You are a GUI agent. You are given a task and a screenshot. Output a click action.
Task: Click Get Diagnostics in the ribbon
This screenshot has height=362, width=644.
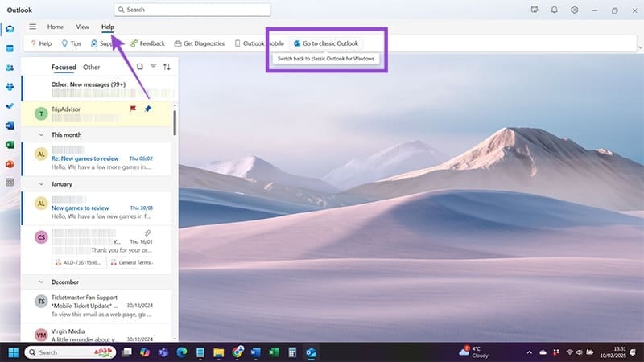[200, 43]
